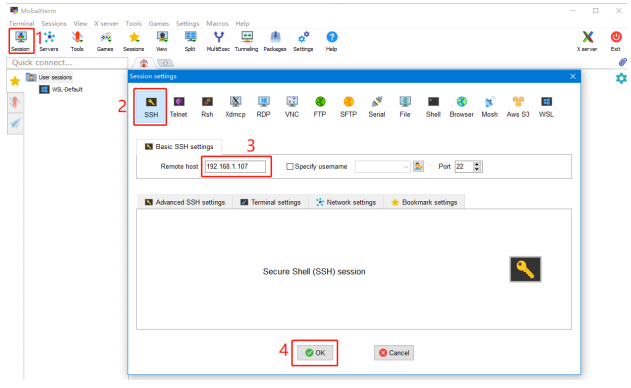Open the sidebar star favorites tab
Viewport: 631px width, 388px height.
(15, 81)
